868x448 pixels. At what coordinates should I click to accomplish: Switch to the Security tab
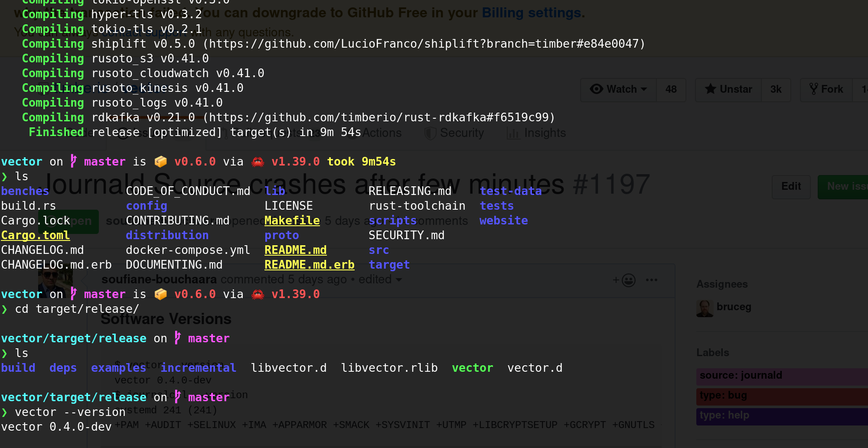pos(454,133)
